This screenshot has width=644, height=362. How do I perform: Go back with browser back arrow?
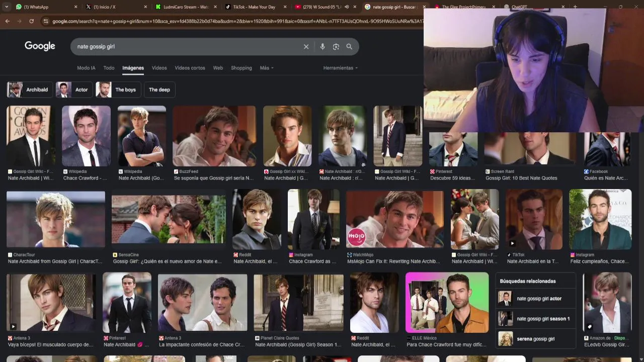coord(7,21)
